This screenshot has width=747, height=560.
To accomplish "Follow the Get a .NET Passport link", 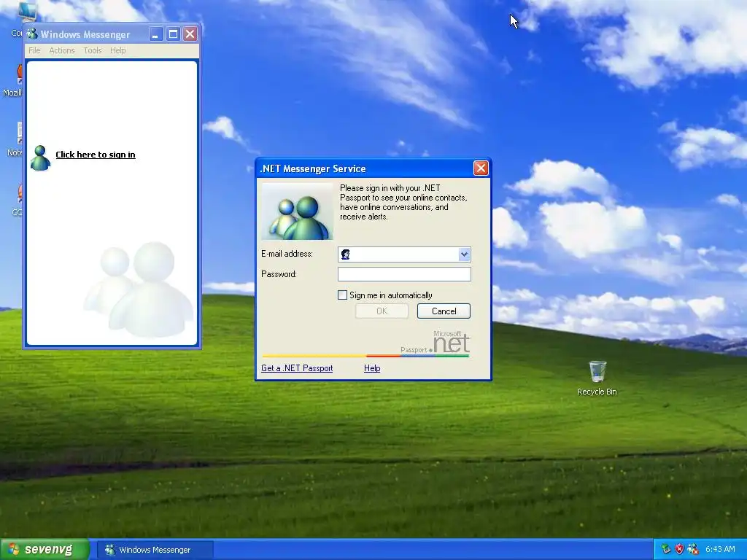I will (x=297, y=368).
